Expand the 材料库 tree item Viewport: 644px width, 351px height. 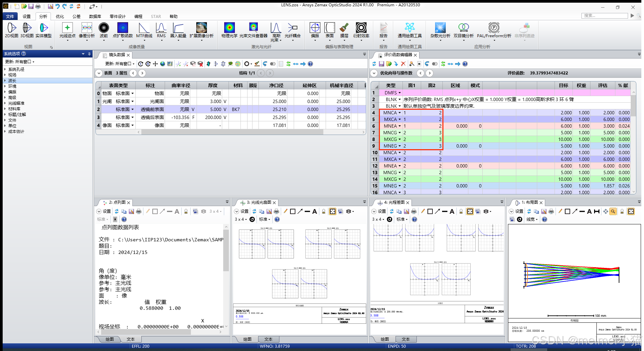point(5,109)
